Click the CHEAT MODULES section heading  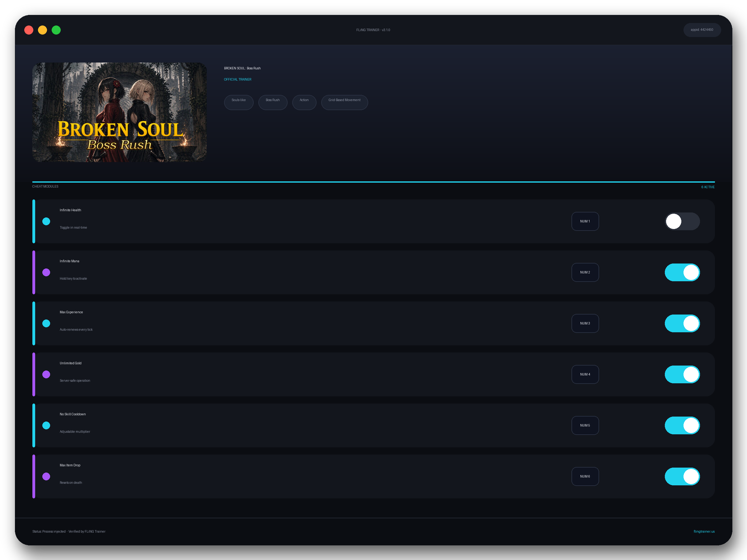point(45,186)
